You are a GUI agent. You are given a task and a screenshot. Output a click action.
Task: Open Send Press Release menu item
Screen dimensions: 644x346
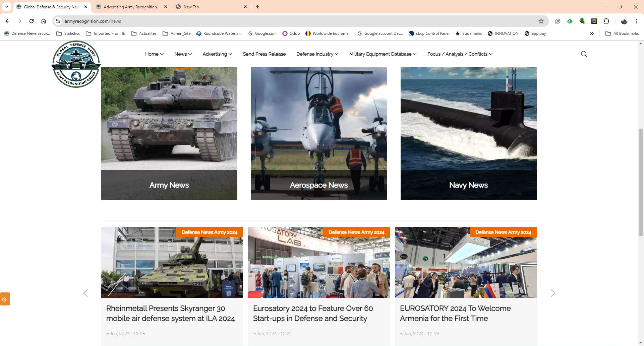[x=264, y=54]
